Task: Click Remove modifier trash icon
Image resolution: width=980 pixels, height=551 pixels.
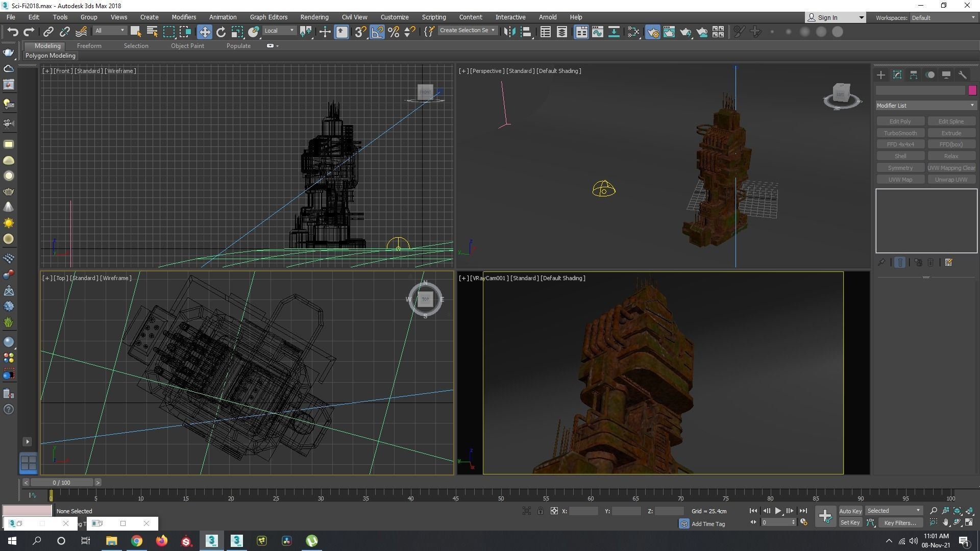Action: 930,262
